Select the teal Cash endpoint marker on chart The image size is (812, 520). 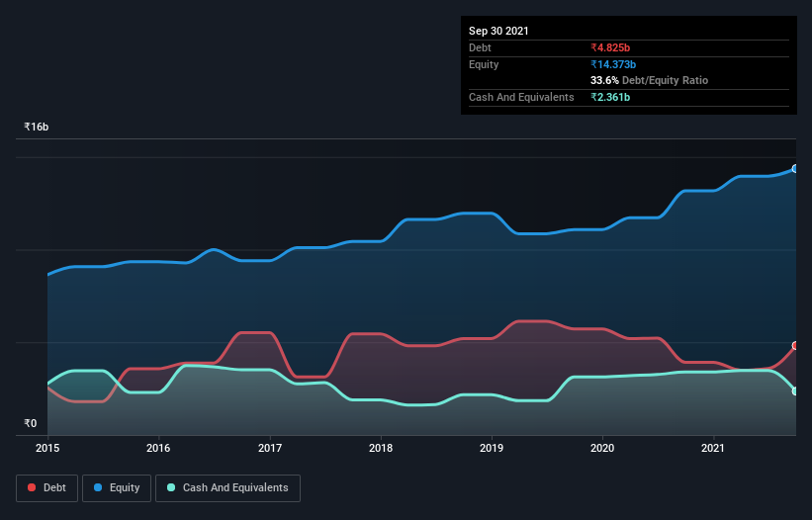(795, 391)
